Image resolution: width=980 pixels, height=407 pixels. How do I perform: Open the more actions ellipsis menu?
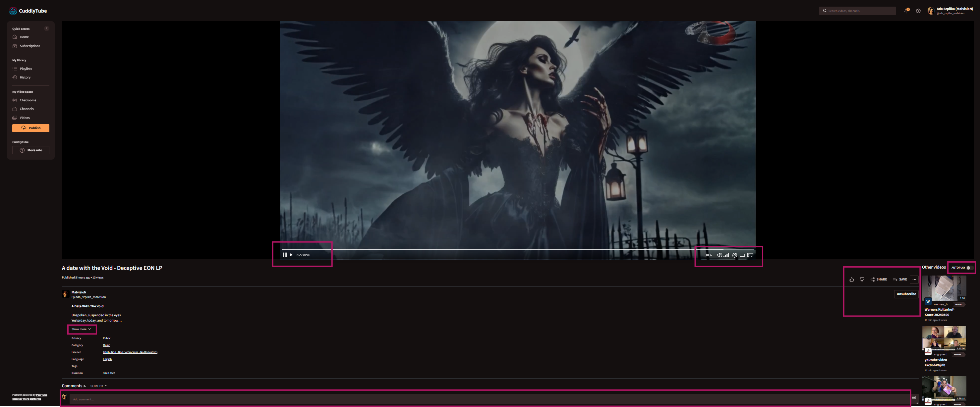914,280
